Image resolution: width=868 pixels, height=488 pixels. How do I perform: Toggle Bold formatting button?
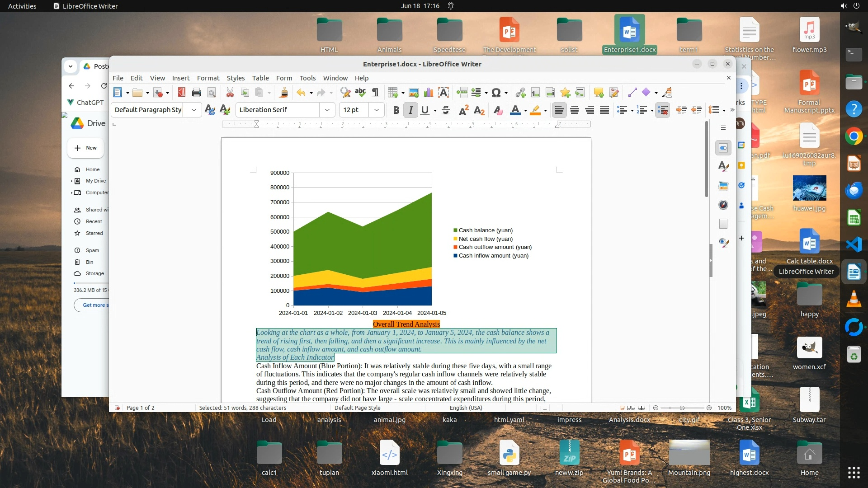(396, 110)
